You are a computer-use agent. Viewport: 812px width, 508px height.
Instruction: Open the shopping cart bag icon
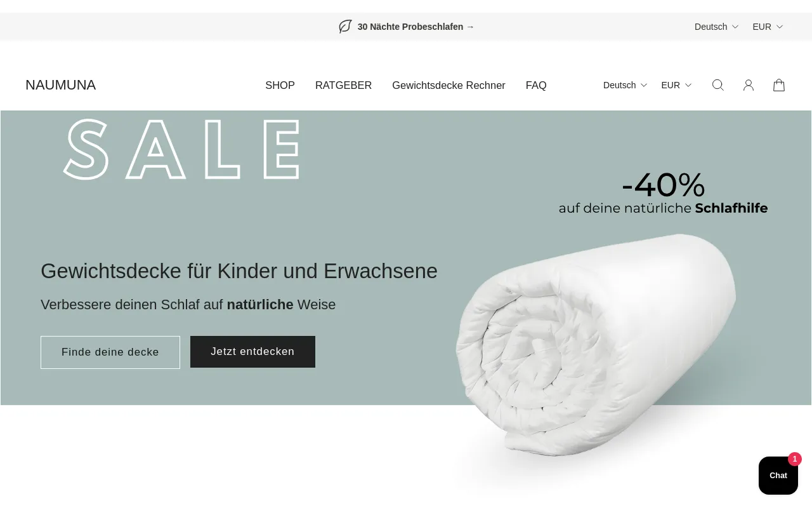[x=779, y=85]
